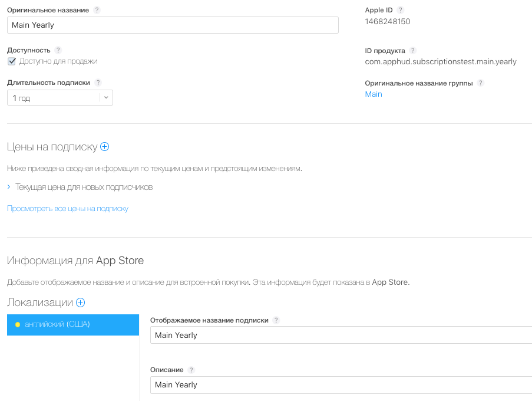The height and width of the screenshot is (401, 532).
Task: Focus the Отображаемое название подписки field
Action: click(x=341, y=335)
